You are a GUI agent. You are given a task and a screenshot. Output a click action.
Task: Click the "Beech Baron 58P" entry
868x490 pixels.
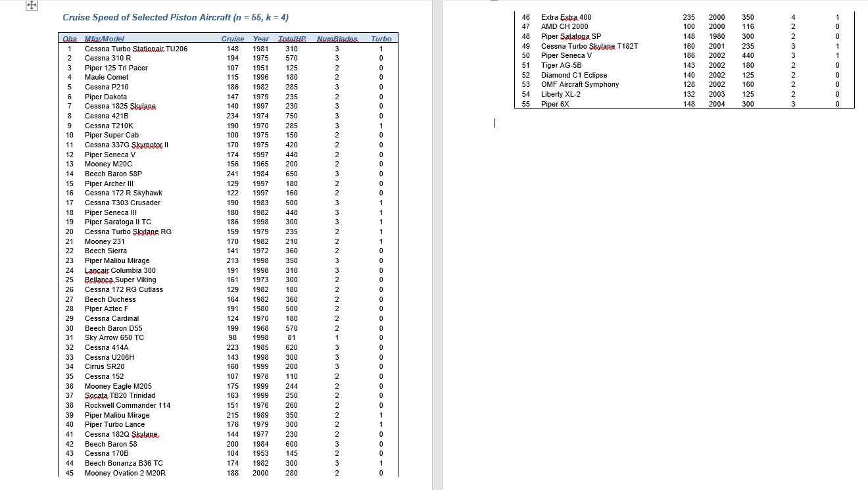tap(113, 174)
